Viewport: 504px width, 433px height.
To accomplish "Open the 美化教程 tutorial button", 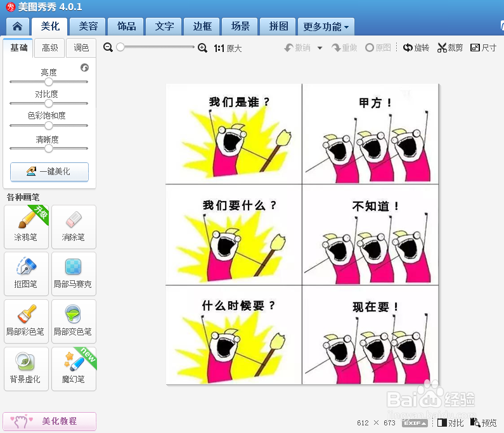I will tap(49, 421).
